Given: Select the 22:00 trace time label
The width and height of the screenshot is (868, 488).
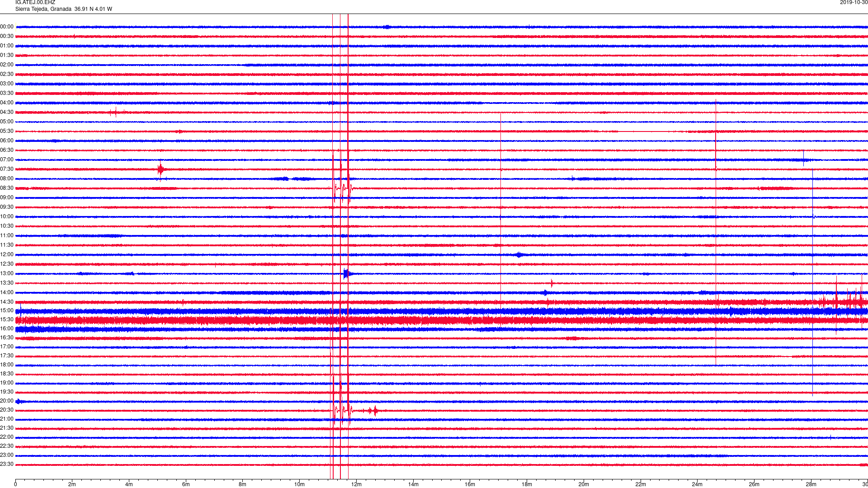Looking at the screenshot, I should (x=7, y=437).
